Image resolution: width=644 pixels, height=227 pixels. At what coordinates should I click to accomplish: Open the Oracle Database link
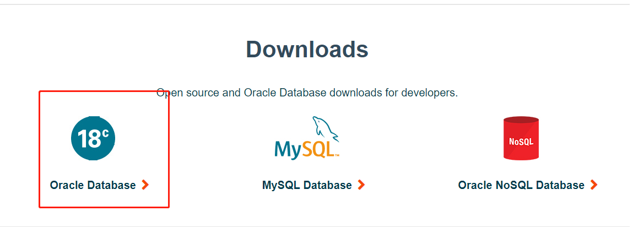pyautogui.click(x=93, y=185)
